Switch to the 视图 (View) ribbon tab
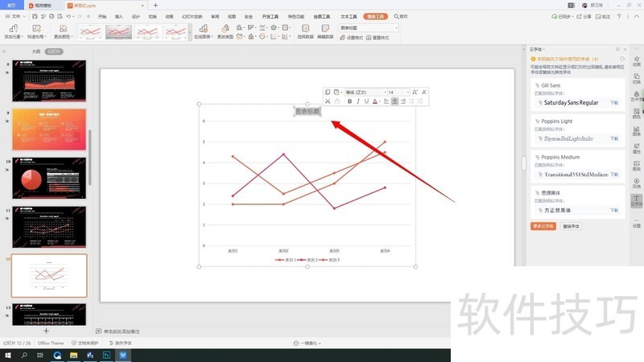Image resolution: width=644 pixels, height=362 pixels. 232,16
